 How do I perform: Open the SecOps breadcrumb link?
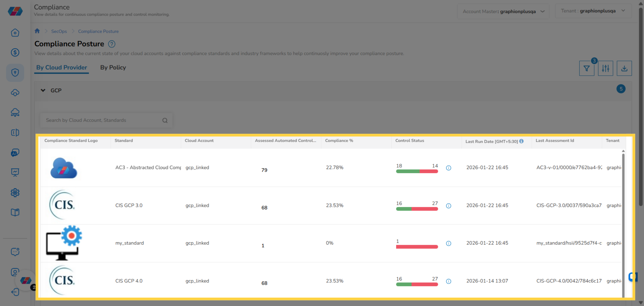[x=59, y=31]
